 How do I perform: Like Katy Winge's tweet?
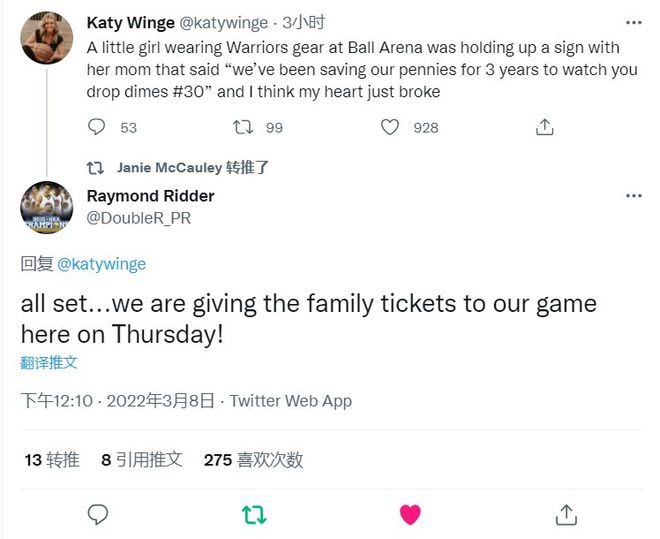(391, 127)
